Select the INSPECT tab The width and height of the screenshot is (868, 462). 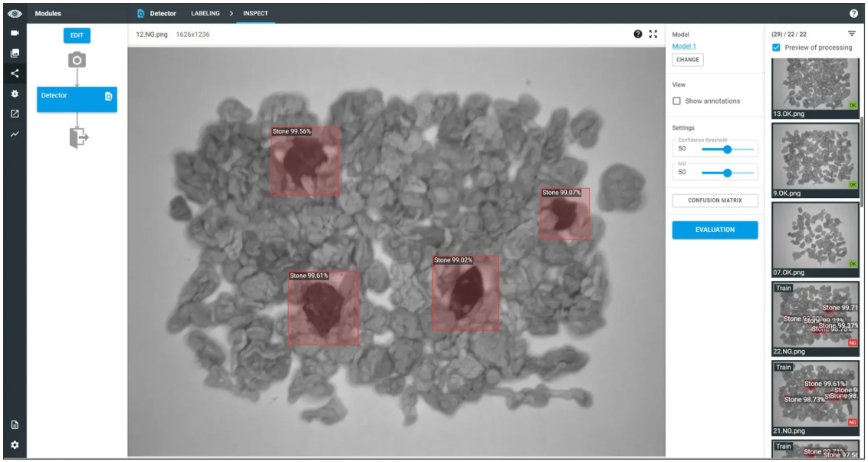tap(255, 13)
